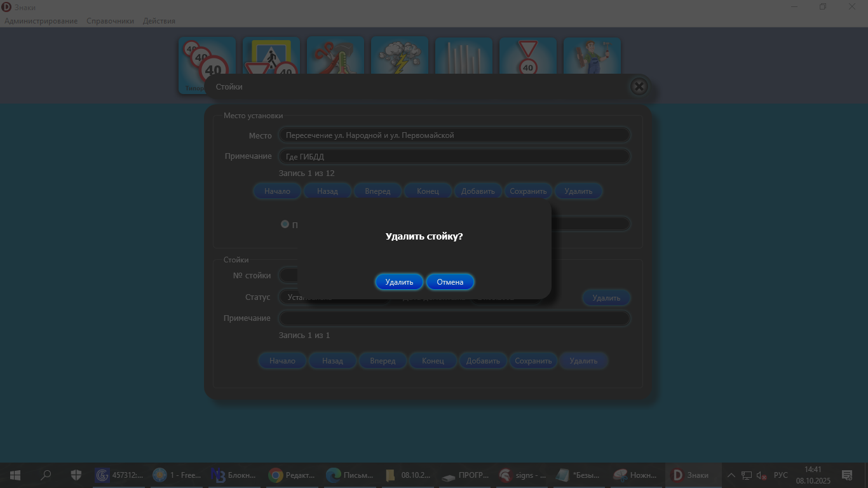This screenshot has width=868, height=488.
Task: Click the pedestrian crossing signs icon
Action: 271,56
